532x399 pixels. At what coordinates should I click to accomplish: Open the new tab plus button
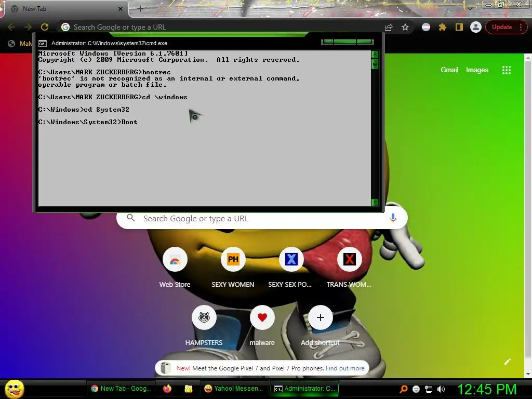click(140, 9)
